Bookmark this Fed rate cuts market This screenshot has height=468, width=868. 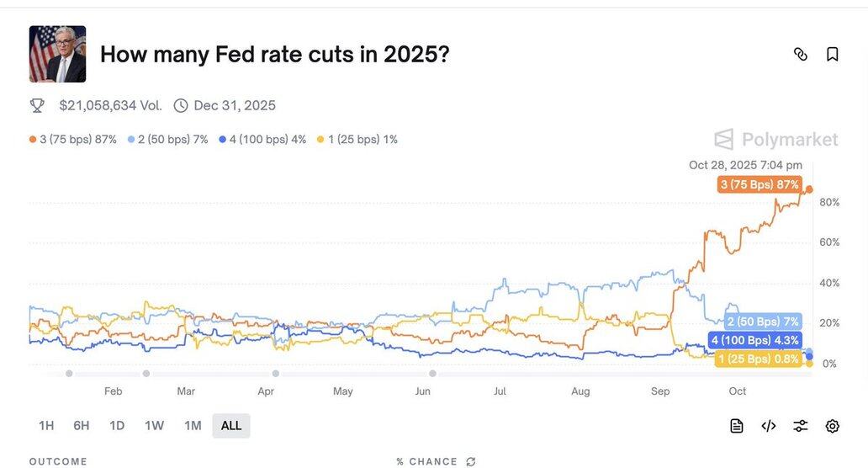[833, 55]
